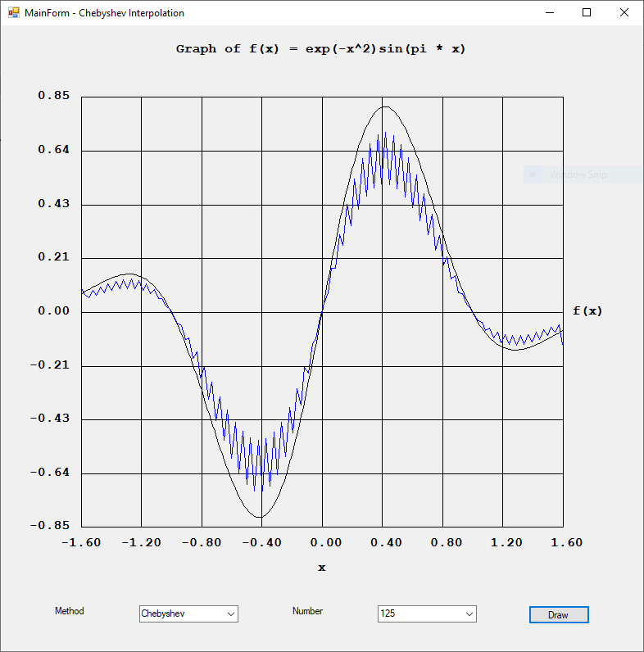644x652 pixels.
Task: Click the x axis label below the graph
Action: click(322, 568)
